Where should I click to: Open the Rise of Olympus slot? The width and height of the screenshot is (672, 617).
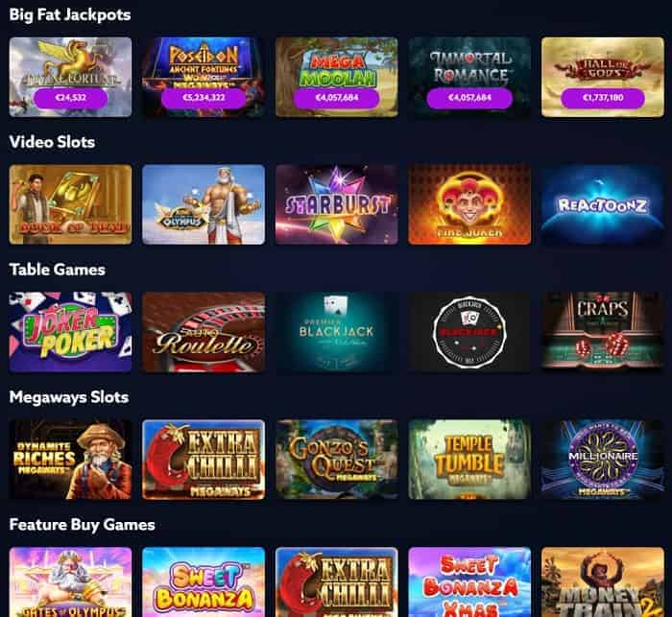point(204,204)
